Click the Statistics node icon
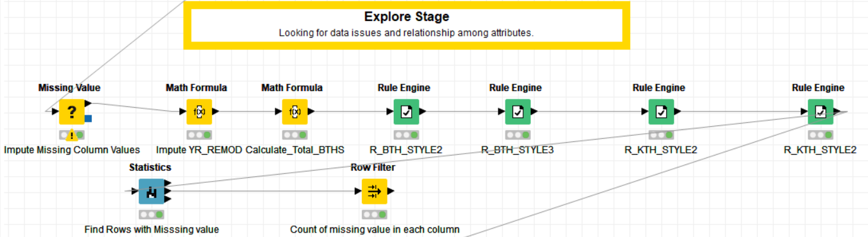The image size is (868, 237). [151, 191]
